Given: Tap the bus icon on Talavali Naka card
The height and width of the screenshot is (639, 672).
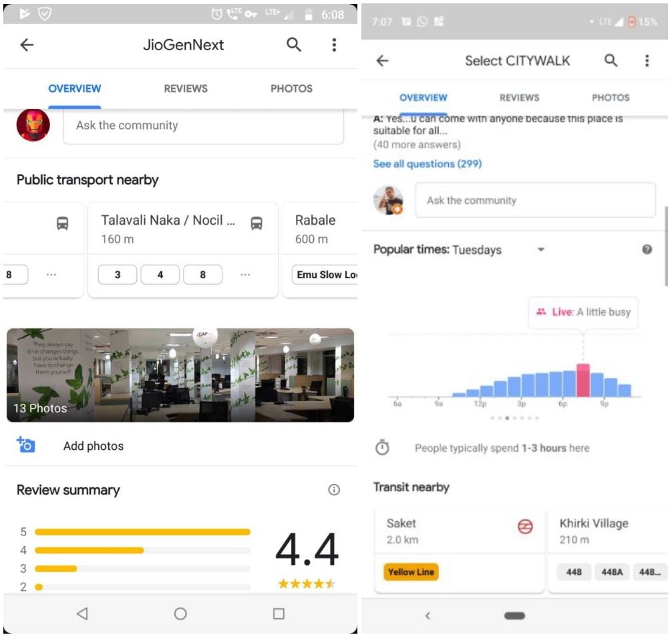Looking at the screenshot, I should click(257, 223).
